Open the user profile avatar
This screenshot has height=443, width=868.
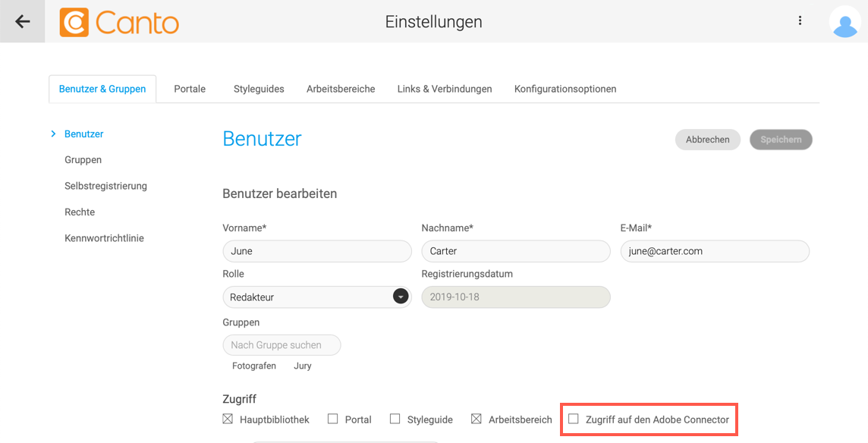[844, 22]
